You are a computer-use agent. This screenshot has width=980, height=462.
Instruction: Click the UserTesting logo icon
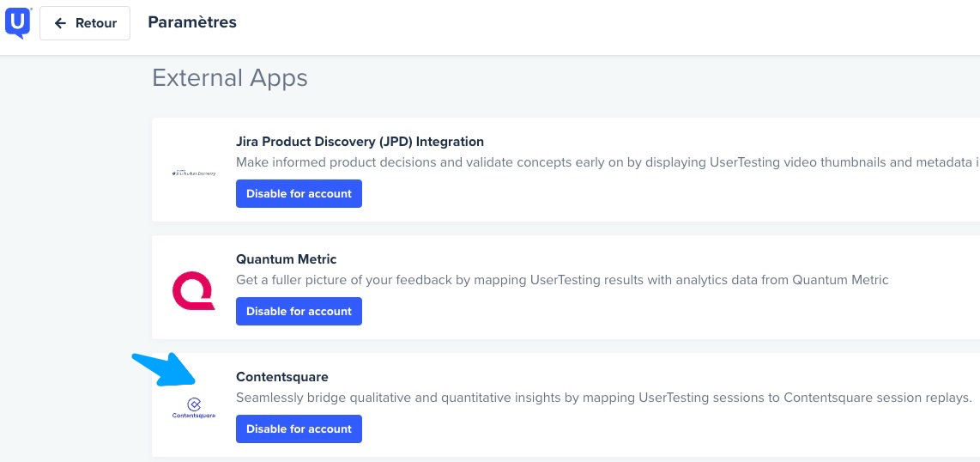[17, 22]
